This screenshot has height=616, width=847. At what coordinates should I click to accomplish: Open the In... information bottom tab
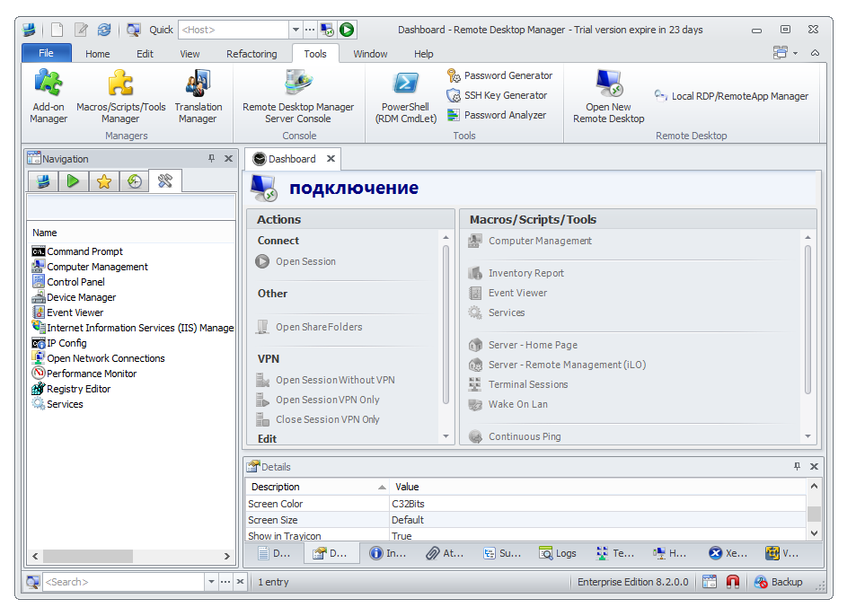387,553
